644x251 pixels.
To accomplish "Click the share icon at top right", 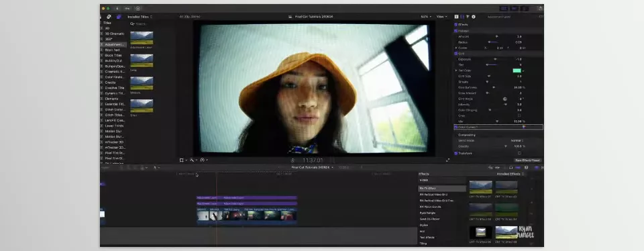I will (541, 8).
